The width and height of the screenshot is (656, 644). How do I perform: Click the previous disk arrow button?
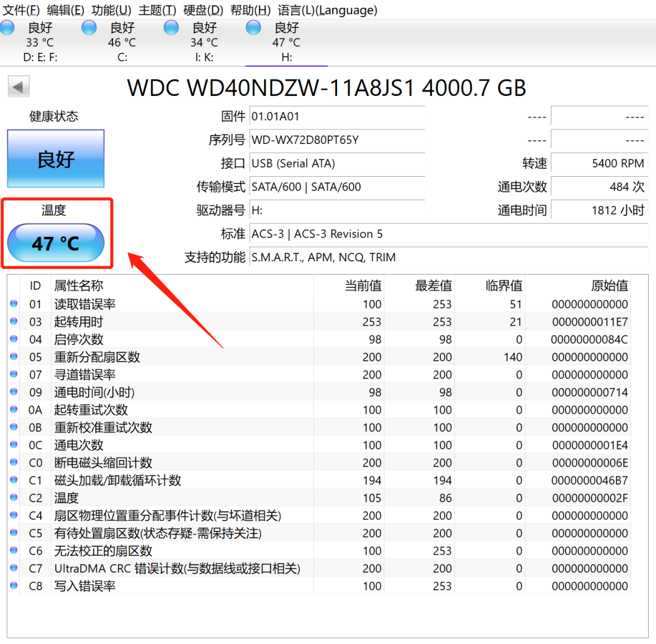point(18,87)
